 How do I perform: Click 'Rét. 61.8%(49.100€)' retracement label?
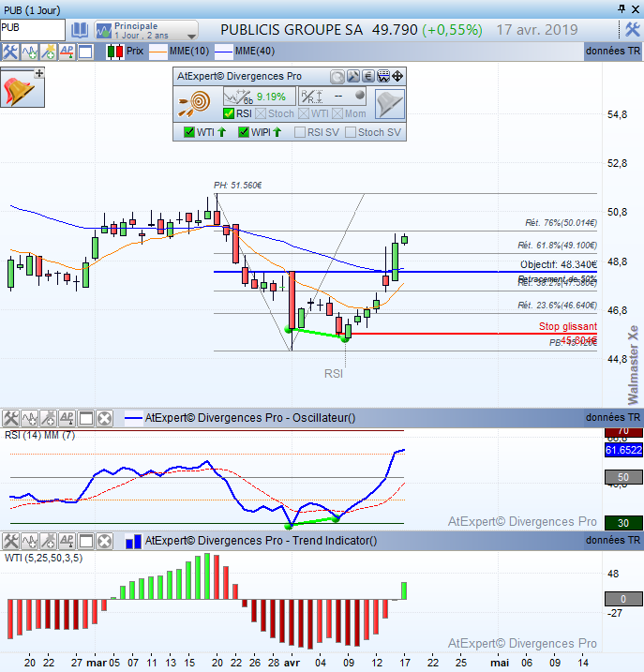[557, 246]
